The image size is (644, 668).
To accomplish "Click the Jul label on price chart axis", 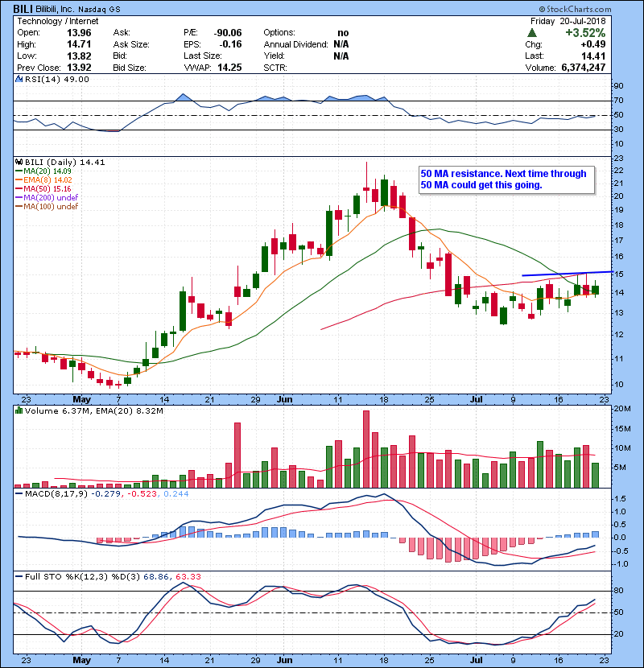I will pyautogui.click(x=476, y=400).
